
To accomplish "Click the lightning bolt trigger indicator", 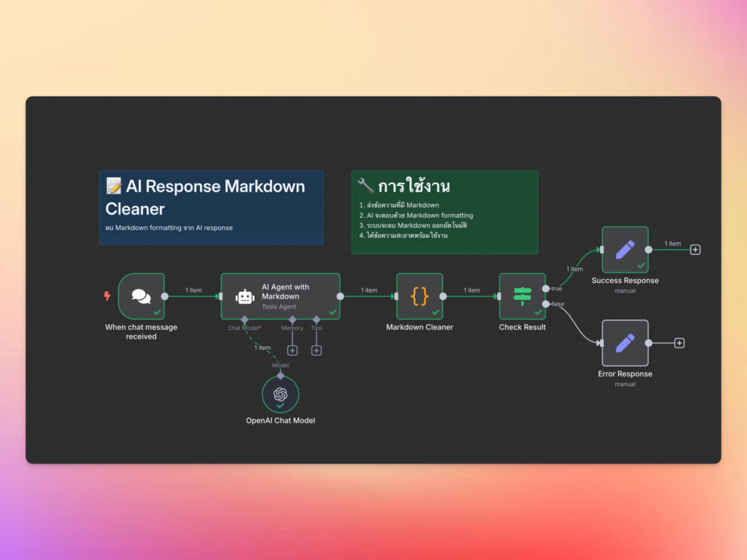I will tap(107, 296).
